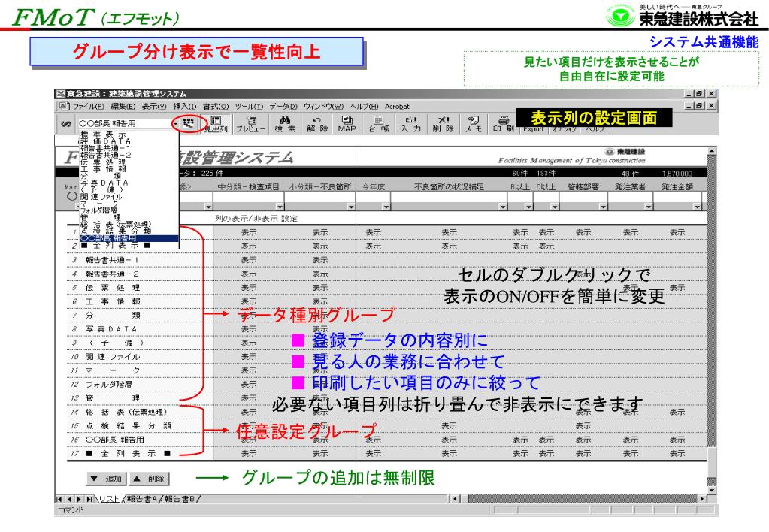
Task: Click the vertical scrollbar down arrow
Action: click(712, 491)
